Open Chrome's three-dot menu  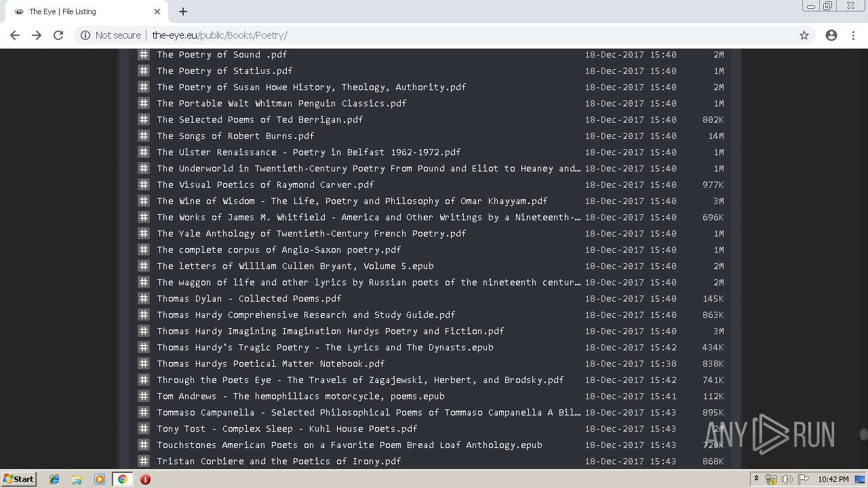(x=853, y=35)
